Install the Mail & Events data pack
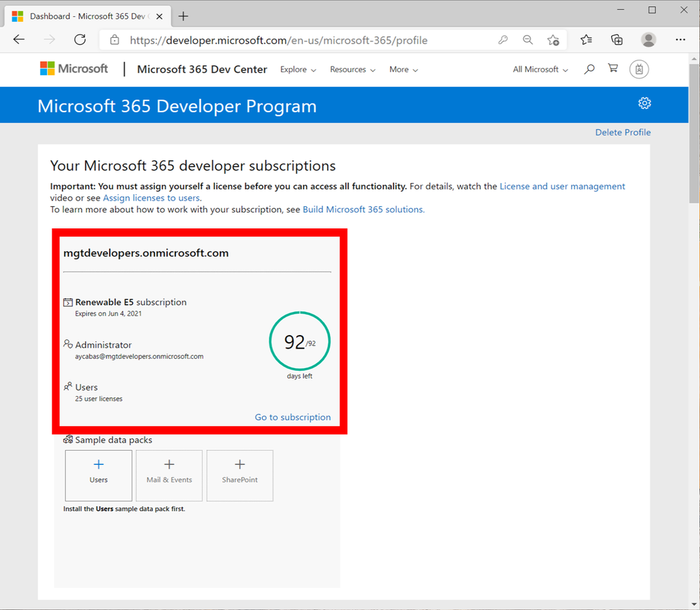The image size is (700, 610). point(169,475)
